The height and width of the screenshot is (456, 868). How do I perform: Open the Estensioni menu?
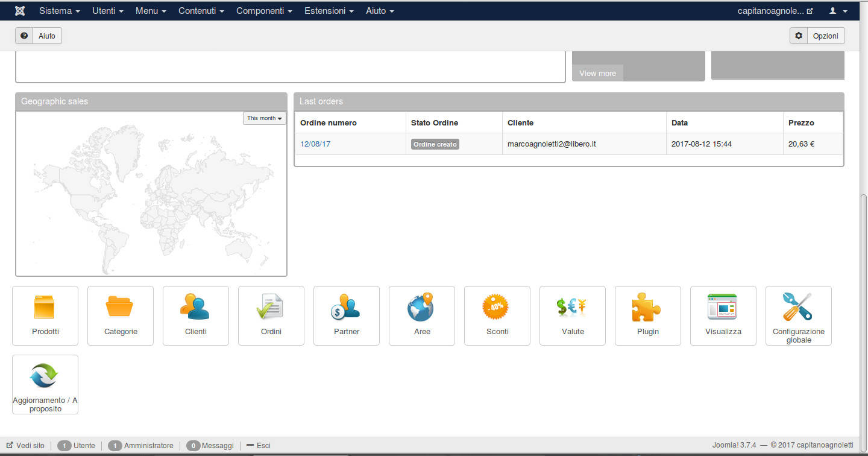tap(329, 11)
